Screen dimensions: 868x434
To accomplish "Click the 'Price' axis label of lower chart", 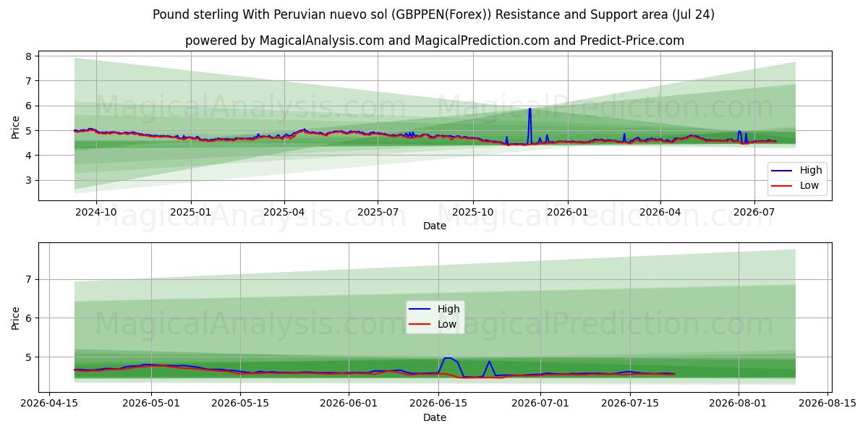I will 15,318.
